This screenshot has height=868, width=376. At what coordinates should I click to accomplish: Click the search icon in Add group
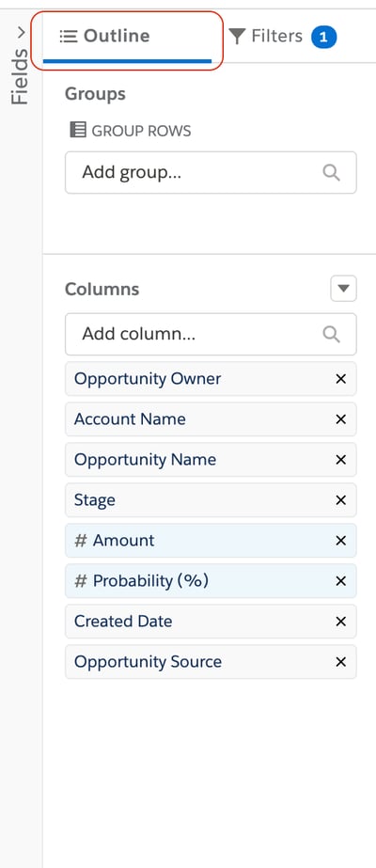[331, 173]
